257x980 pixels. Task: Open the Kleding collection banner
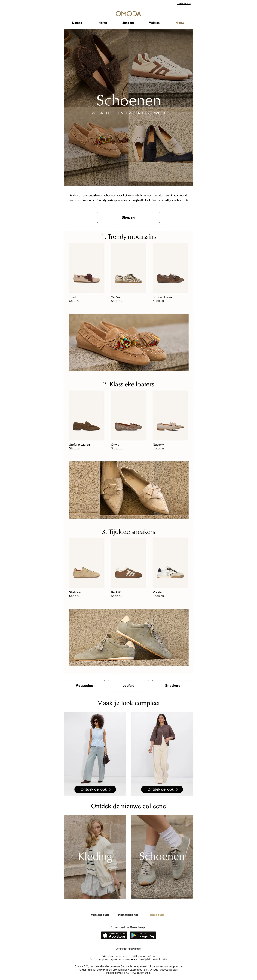[x=95, y=857]
